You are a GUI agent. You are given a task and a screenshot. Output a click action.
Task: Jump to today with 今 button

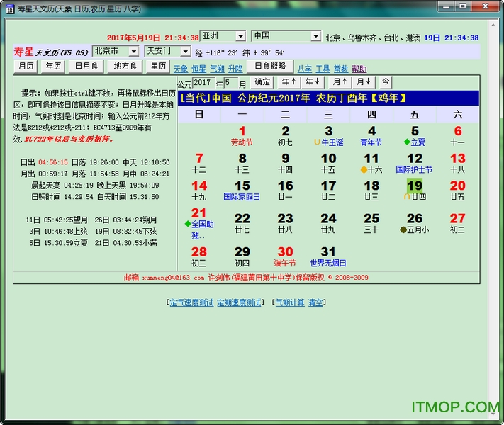[385, 82]
